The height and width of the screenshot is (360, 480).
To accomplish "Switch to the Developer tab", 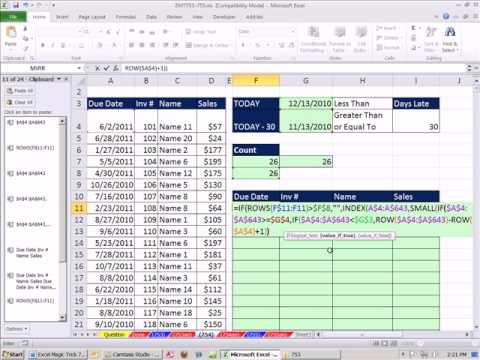I will (x=224, y=17).
